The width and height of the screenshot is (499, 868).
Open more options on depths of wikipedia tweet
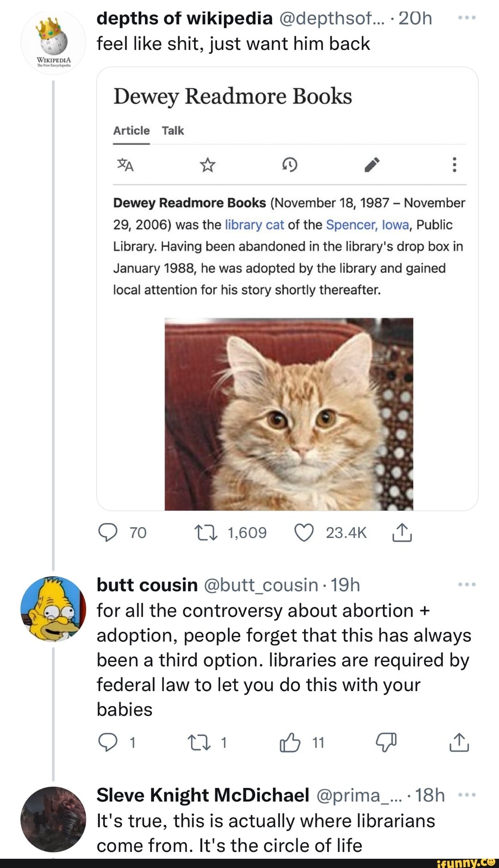click(467, 18)
